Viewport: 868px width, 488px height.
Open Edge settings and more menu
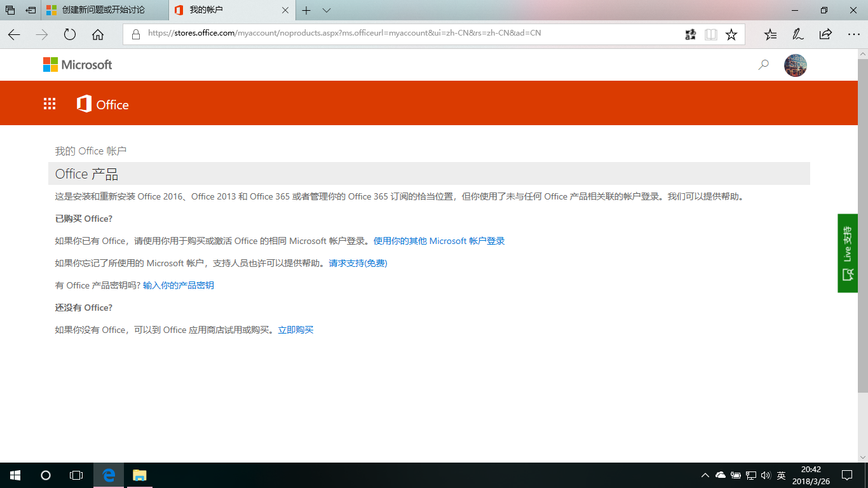tap(853, 34)
